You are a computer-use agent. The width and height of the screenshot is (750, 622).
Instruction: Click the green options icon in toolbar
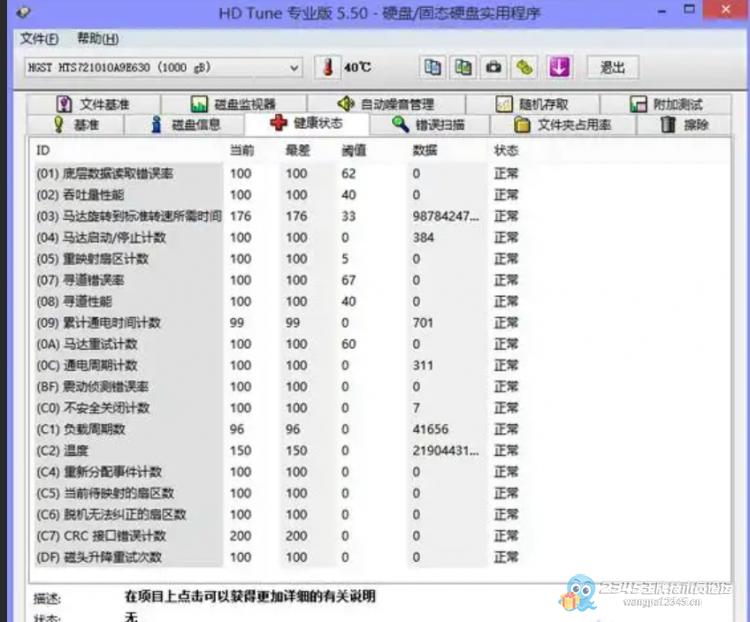[525, 67]
